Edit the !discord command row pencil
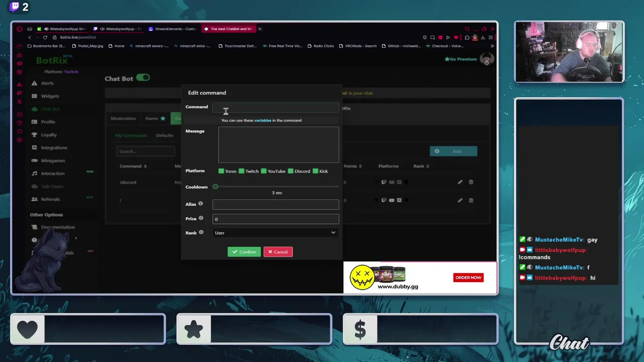 (x=460, y=182)
